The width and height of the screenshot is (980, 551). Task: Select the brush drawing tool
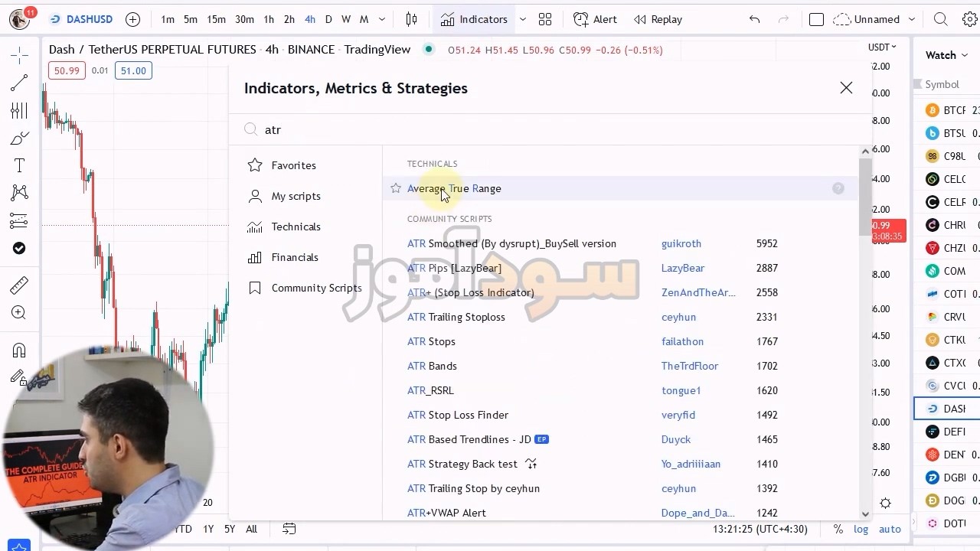19,139
